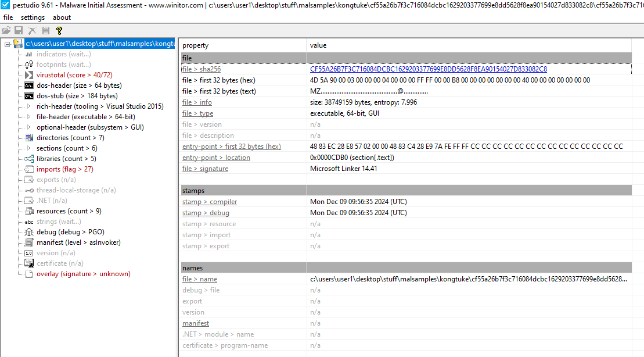Click the 'stamp > compiler' link

(210, 202)
